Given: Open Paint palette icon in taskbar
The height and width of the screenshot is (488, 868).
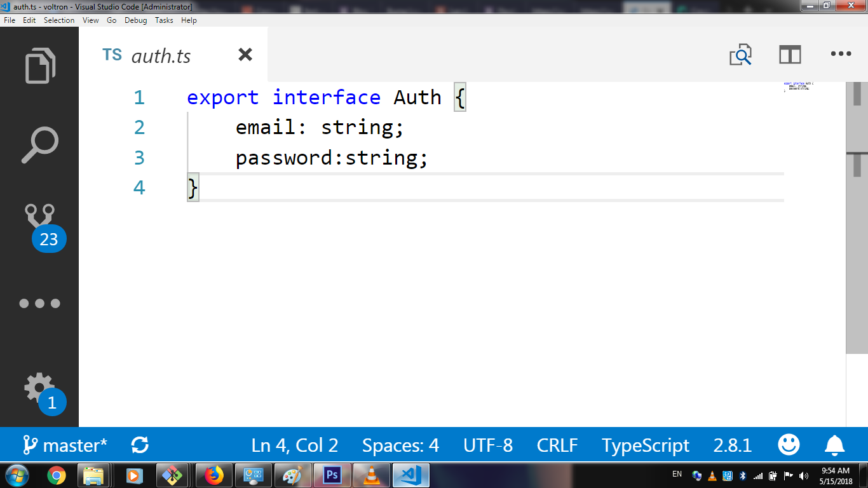Looking at the screenshot, I should coord(293,475).
